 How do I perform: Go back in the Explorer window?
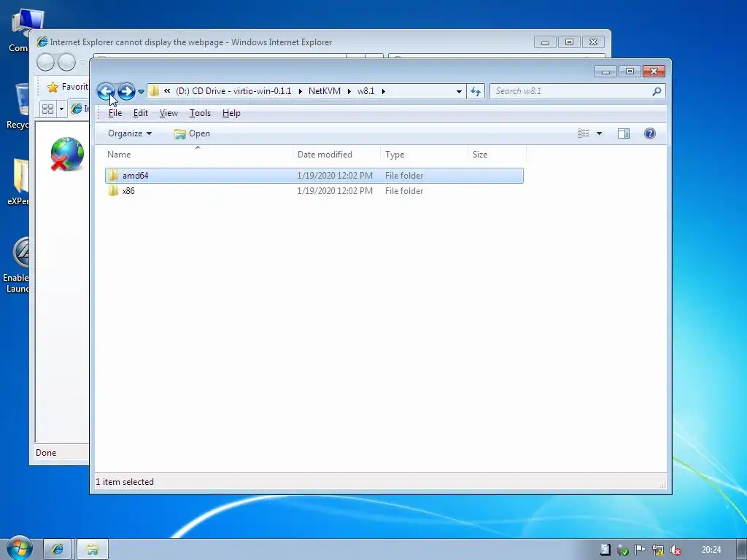tap(106, 91)
